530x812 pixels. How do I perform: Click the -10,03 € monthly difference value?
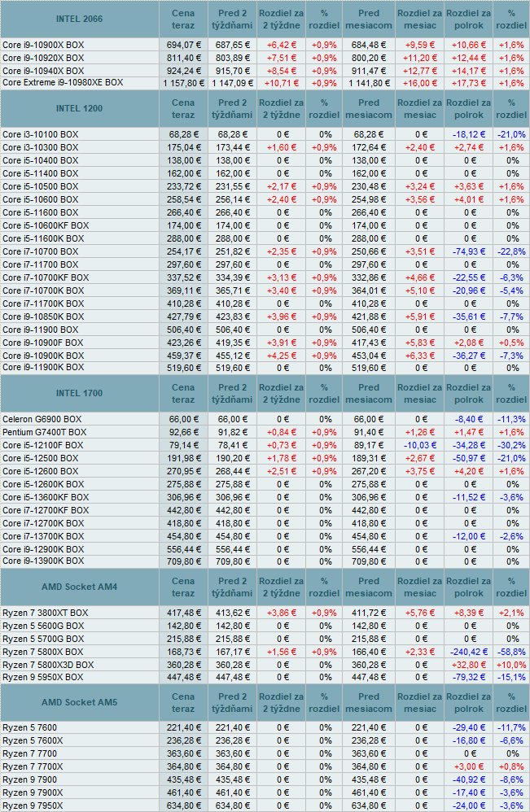pos(419,445)
